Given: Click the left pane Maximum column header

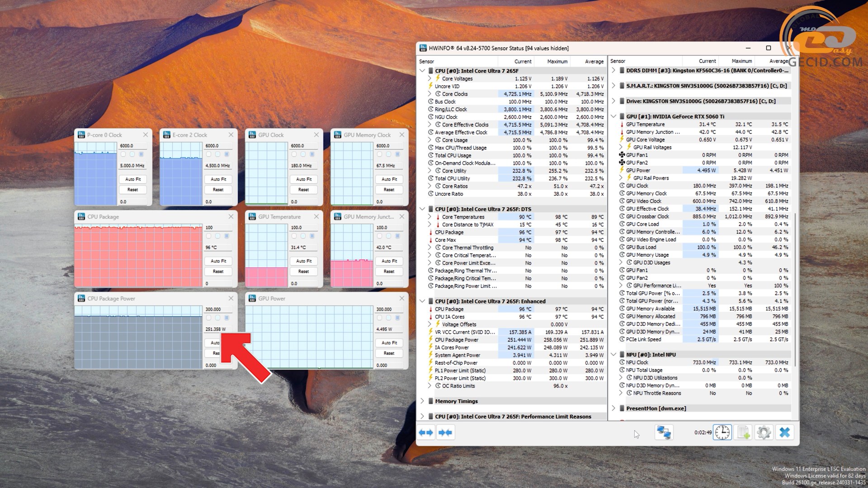Looking at the screenshot, I should pyautogui.click(x=552, y=61).
